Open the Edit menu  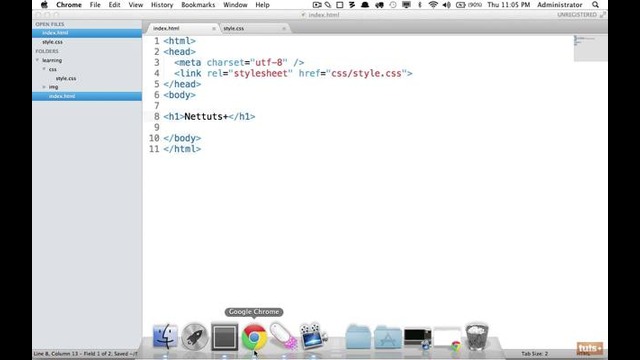(x=114, y=5)
